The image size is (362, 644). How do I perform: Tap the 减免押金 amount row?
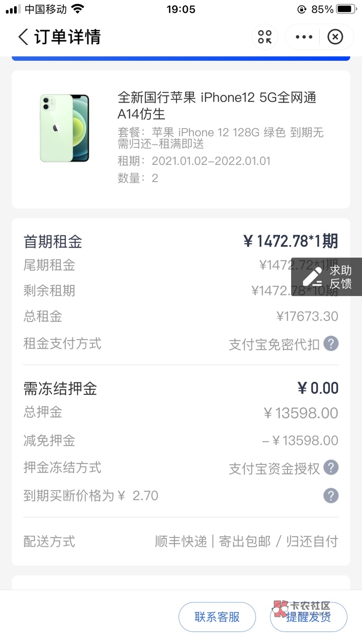(x=181, y=441)
